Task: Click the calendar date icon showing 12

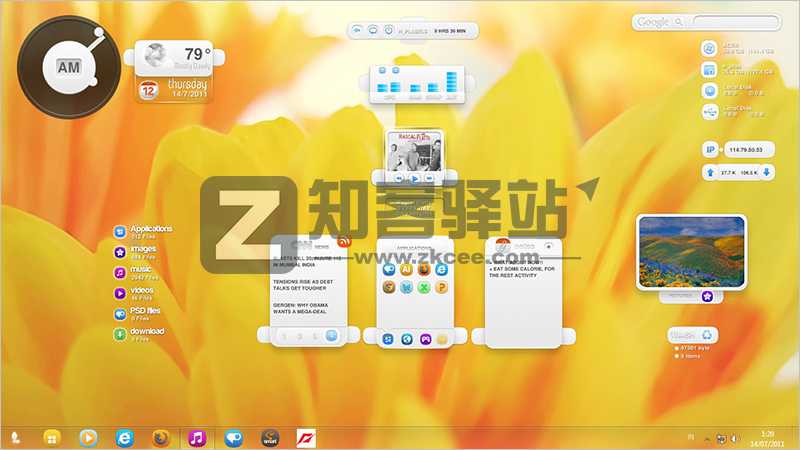Action: [x=148, y=90]
